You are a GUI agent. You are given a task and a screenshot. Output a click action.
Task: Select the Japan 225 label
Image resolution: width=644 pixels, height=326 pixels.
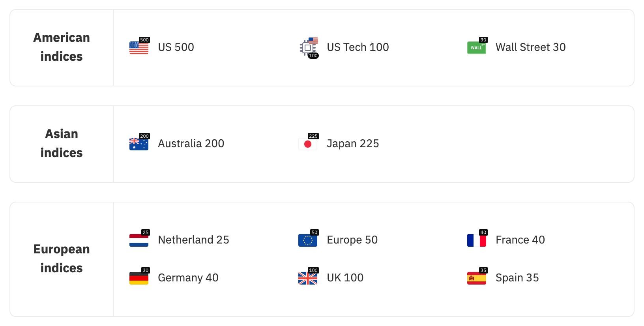pos(353,144)
